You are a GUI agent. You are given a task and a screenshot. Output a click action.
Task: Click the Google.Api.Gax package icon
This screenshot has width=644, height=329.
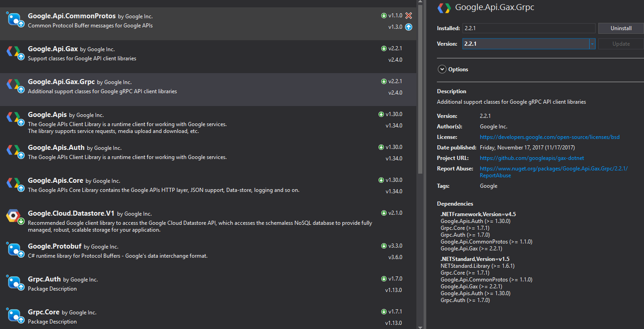click(15, 53)
